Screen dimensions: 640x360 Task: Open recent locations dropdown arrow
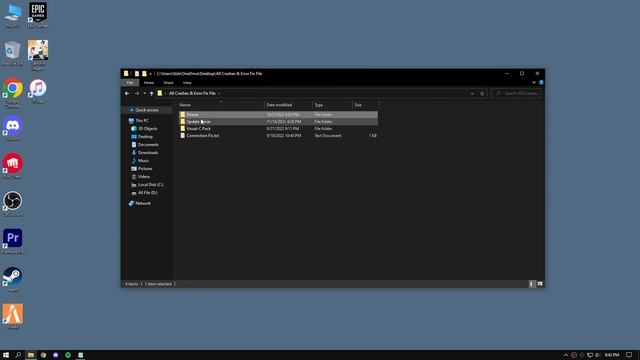pyautogui.click(x=144, y=93)
